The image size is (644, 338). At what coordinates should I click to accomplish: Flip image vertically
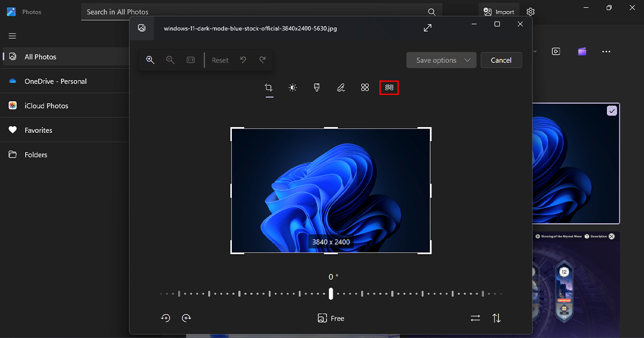pos(496,318)
